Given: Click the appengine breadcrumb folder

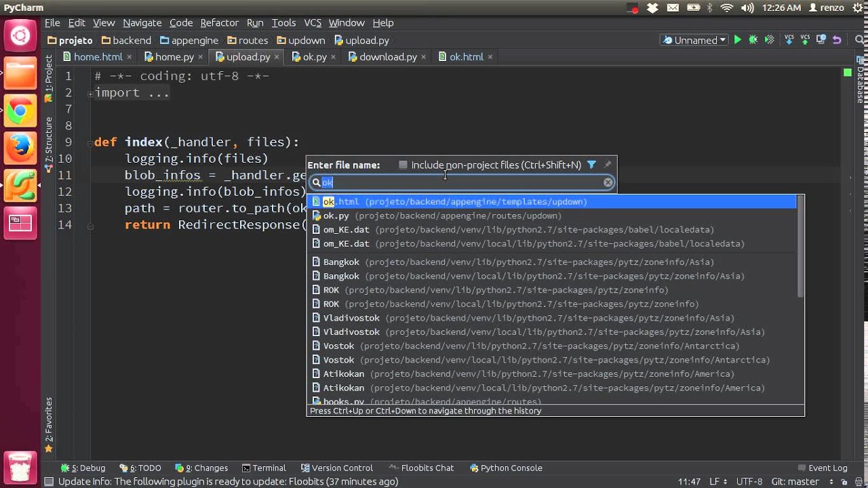Looking at the screenshot, I should click(189, 40).
